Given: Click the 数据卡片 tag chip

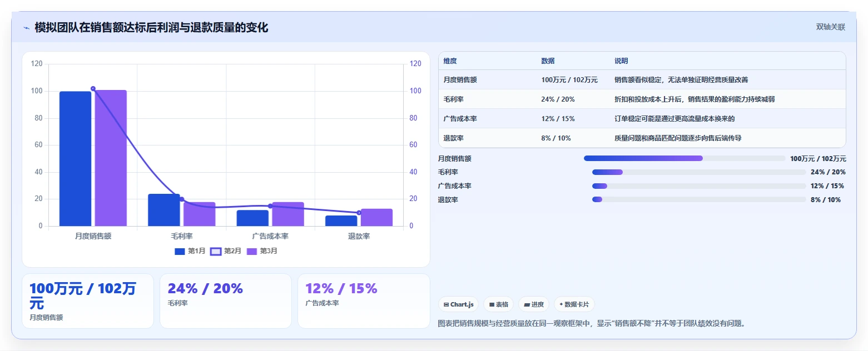Looking at the screenshot, I should pos(574,304).
